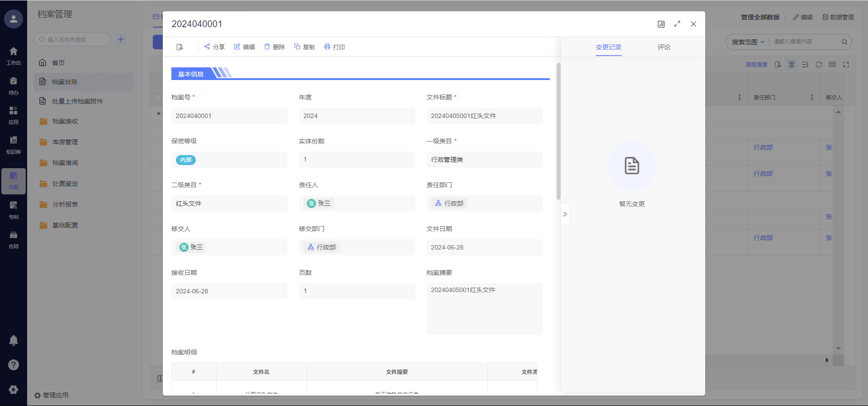This screenshot has width=868, height=406.
Task: Click the edit pencil icon in toolbar
Action: pyautogui.click(x=237, y=47)
